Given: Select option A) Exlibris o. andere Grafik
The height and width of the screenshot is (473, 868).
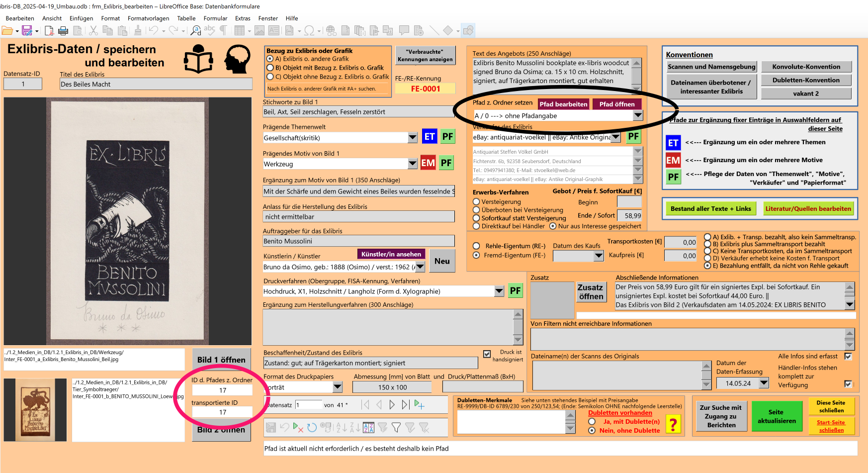Looking at the screenshot, I should pyautogui.click(x=270, y=59).
